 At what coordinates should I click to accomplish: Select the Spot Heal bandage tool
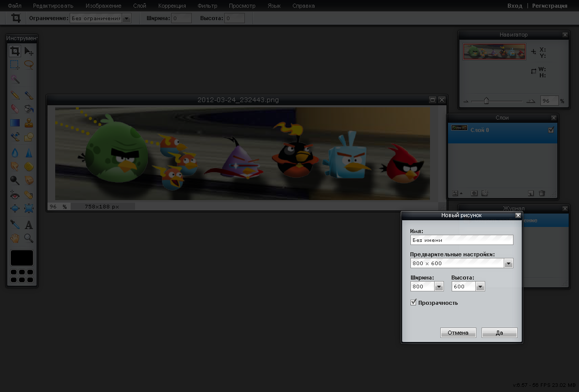[29, 194]
